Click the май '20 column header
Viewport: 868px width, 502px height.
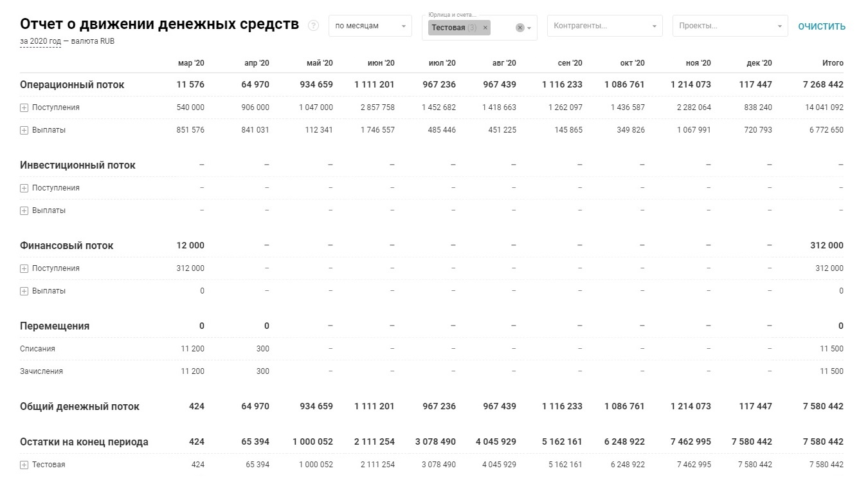(320, 63)
